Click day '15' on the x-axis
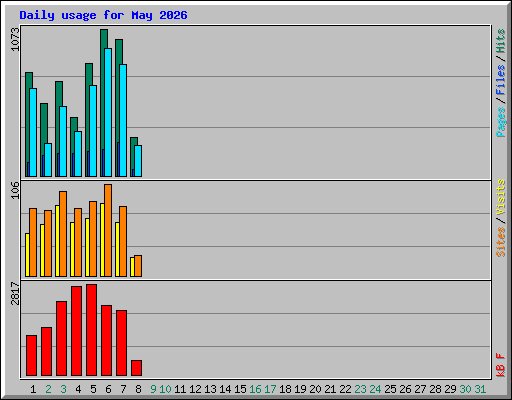Viewport: 512px width, 400px height. tap(240, 389)
